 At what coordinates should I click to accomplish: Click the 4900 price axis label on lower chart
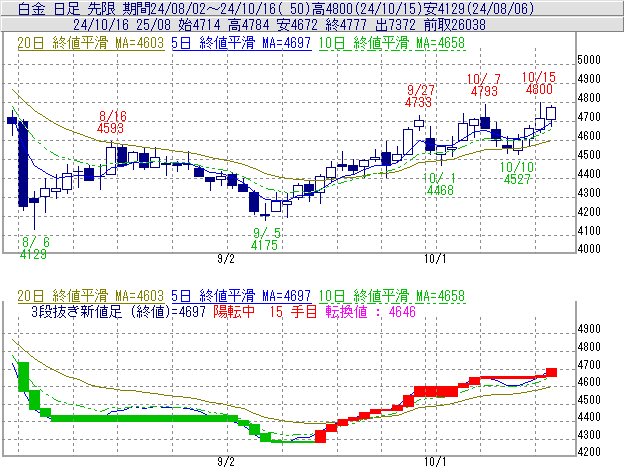pos(589,329)
